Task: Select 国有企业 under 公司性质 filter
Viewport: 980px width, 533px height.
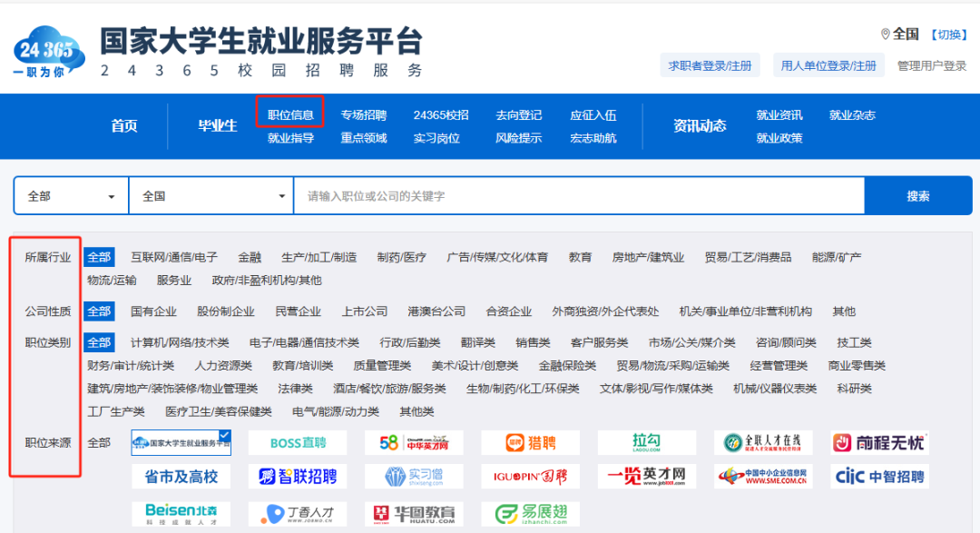Action: click(153, 311)
